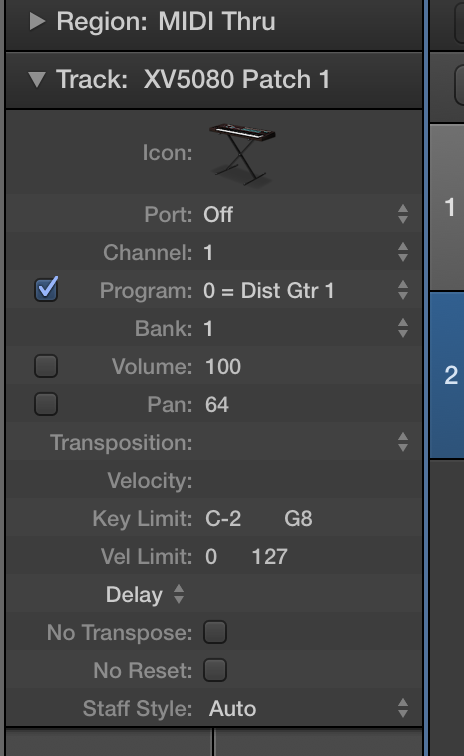This screenshot has height=756, width=464.
Task: Tick the No Transpose checkbox
Action: (215, 632)
